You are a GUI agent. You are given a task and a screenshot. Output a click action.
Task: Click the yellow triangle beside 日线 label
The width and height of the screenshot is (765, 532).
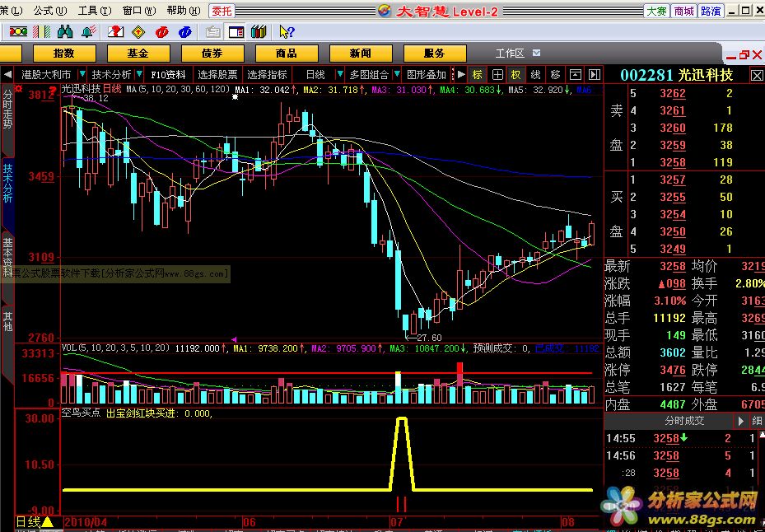47,522
